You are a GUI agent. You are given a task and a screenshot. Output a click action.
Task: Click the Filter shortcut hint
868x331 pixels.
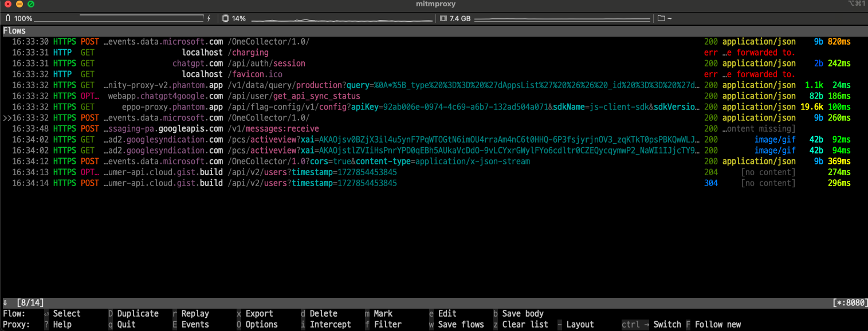[387, 325]
